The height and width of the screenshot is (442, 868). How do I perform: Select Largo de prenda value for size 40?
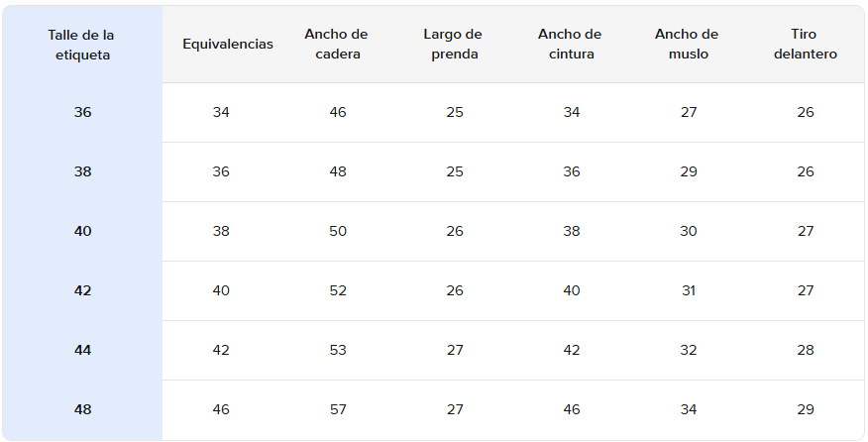pyautogui.click(x=454, y=231)
